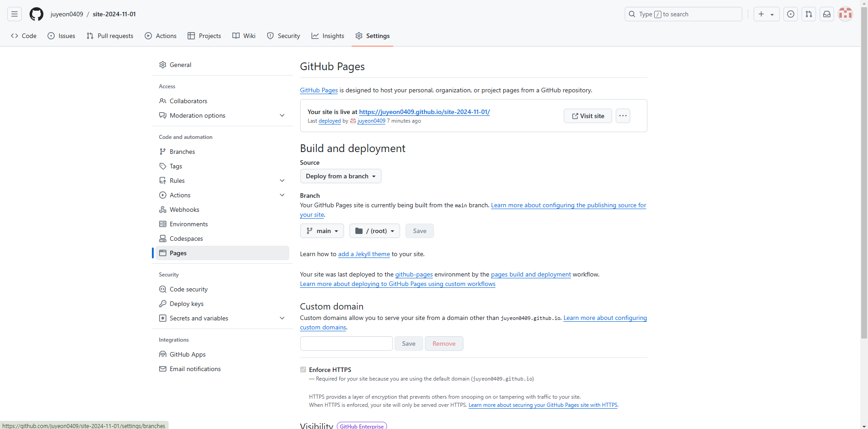Screen dimensions: 868x429
Task: Open the pages build and deployment workflow link
Action: click(x=531, y=274)
